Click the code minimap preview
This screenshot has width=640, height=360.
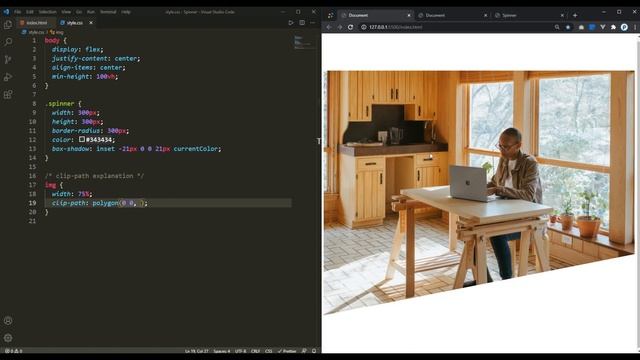[x=304, y=42]
